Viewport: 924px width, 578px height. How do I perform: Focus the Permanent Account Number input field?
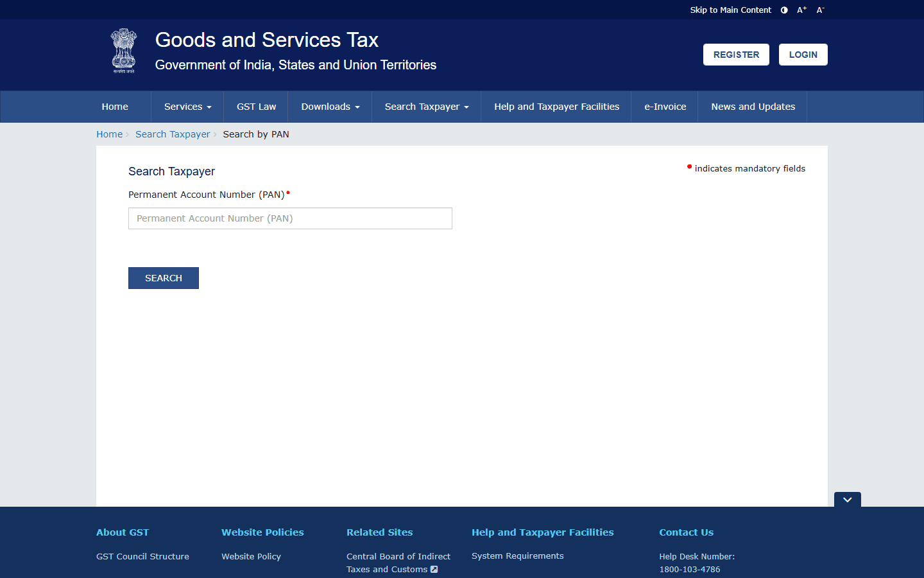(290, 218)
